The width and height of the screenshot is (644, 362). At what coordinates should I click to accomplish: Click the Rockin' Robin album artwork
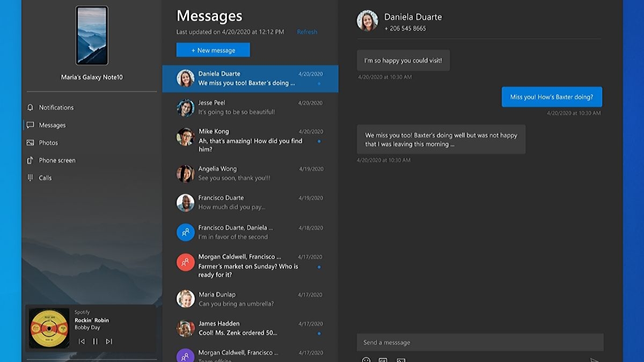coord(49,328)
